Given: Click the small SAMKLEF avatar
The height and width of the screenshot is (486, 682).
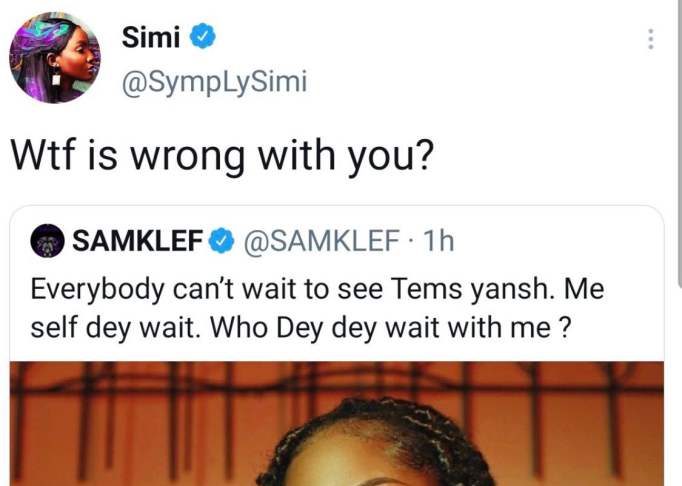Looking at the screenshot, I should pyautogui.click(x=47, y=241).
